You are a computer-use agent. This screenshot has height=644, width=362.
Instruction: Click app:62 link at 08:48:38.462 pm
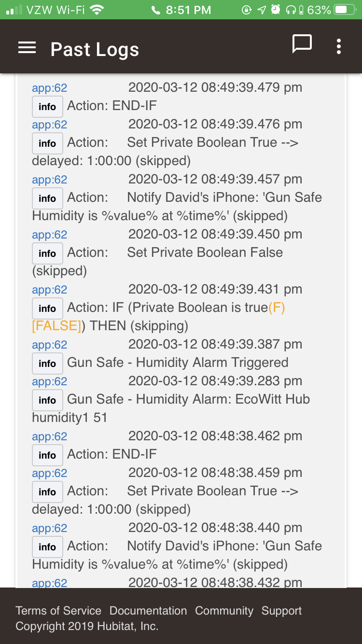point(49,436)
